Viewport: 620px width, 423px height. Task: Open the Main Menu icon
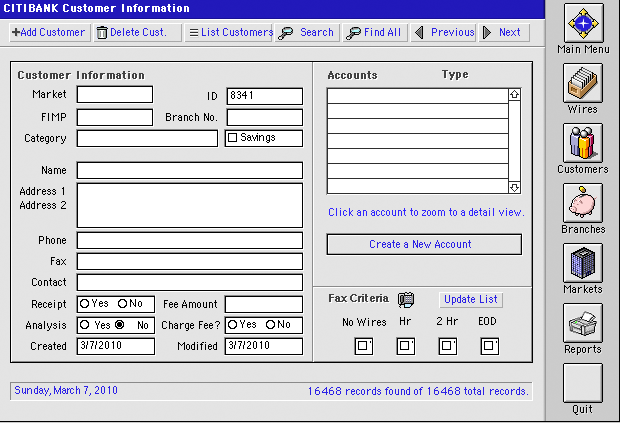[583, 23]
